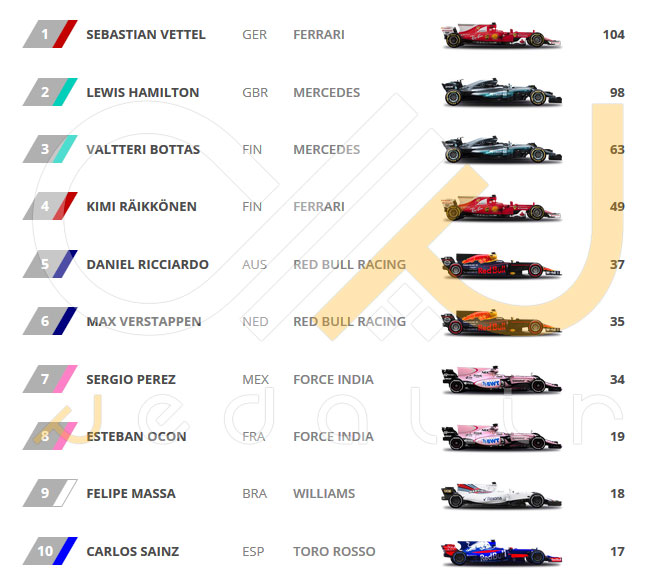Select Felipe Massa's white Williams car image
Screen dimensions: 651x579
(501, 494)
